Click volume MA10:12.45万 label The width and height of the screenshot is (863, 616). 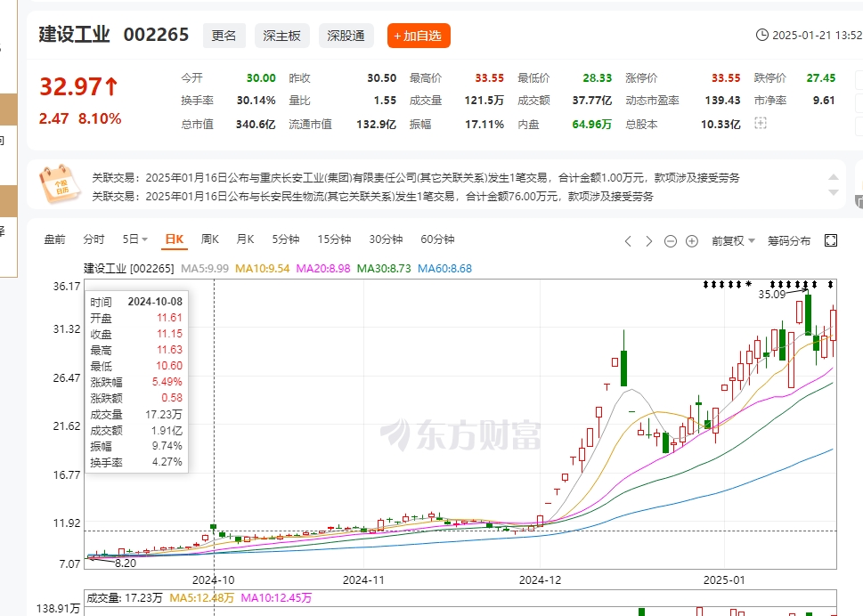pos(276,598)
